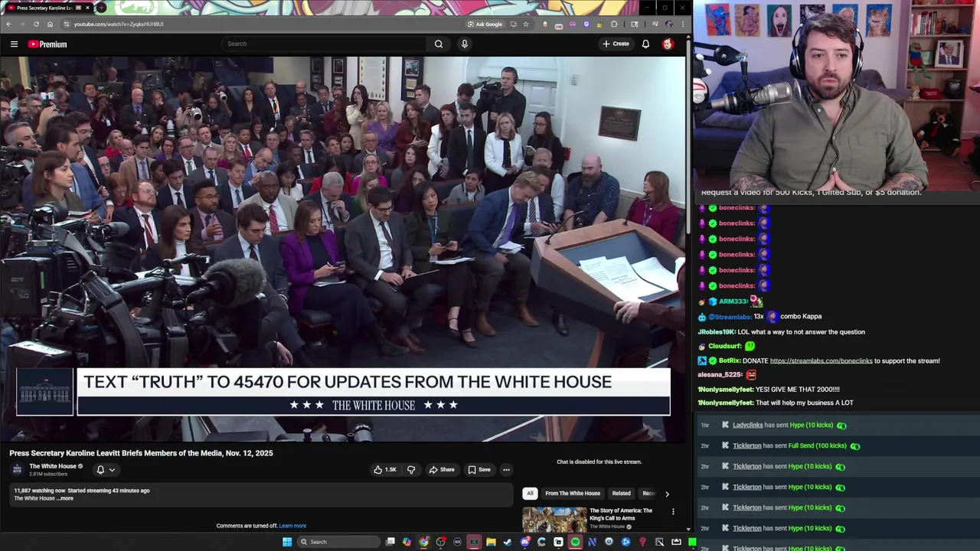Open File Explorer folder from taskbar
This screenshot has height=551, width=980.
tap(491, 542)
